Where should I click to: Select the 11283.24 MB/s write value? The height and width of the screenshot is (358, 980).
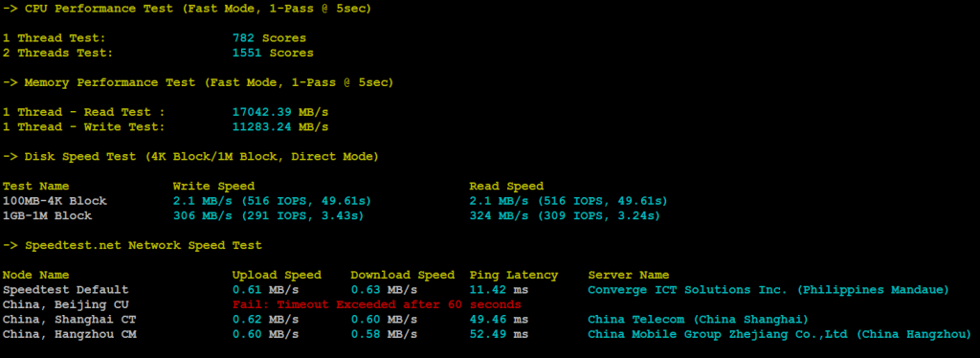tap(280, 126)
